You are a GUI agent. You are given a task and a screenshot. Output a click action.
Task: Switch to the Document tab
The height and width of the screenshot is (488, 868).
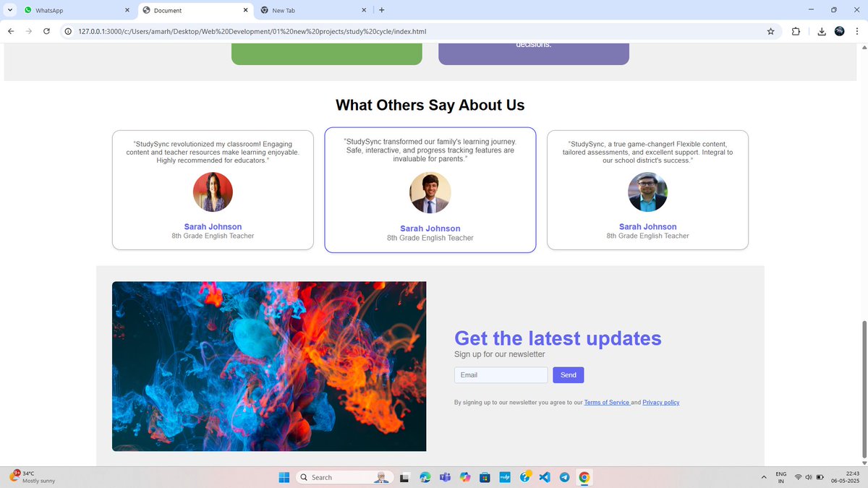pyautogui.click(x=195, y=11)
